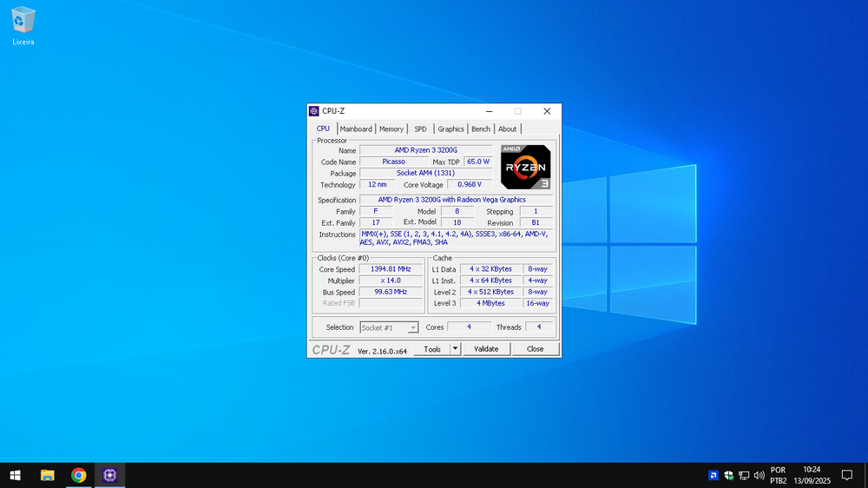Switch to the Memory tab
The image size is (868, 488).
pos(391,129)
